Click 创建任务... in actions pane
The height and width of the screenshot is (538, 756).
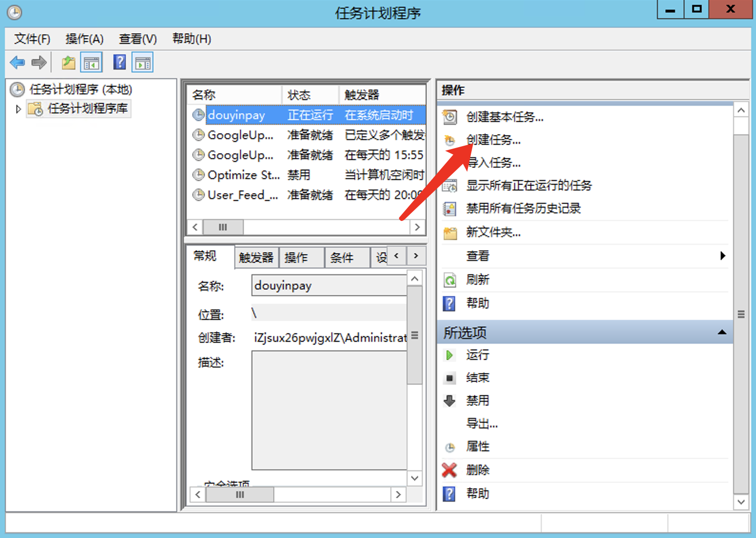(x=493, y=140)
